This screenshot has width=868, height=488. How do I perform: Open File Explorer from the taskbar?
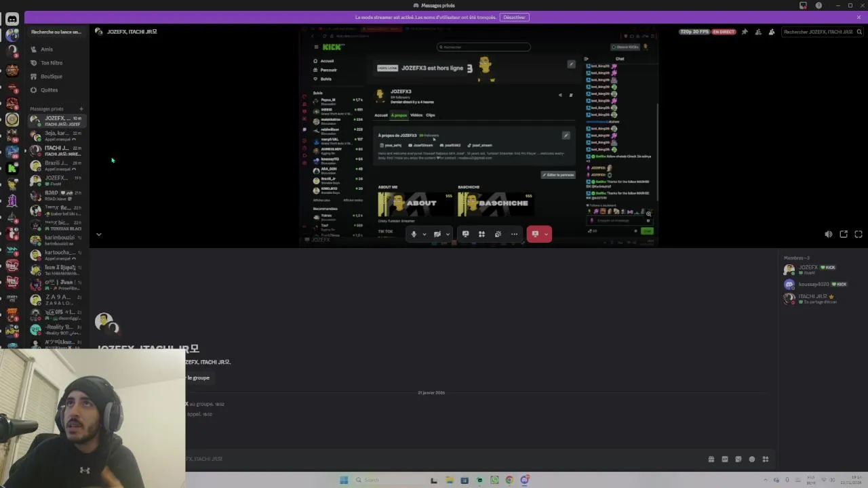point(449,480)
